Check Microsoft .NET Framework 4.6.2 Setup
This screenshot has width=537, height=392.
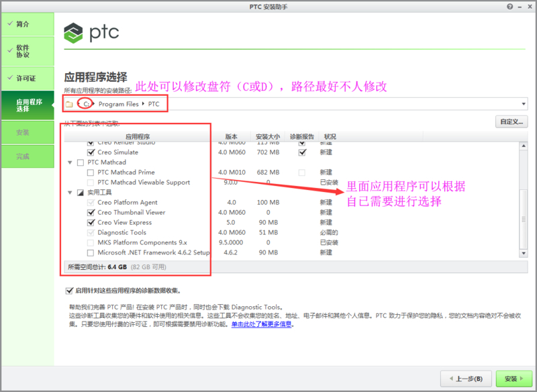coord(91,252)
